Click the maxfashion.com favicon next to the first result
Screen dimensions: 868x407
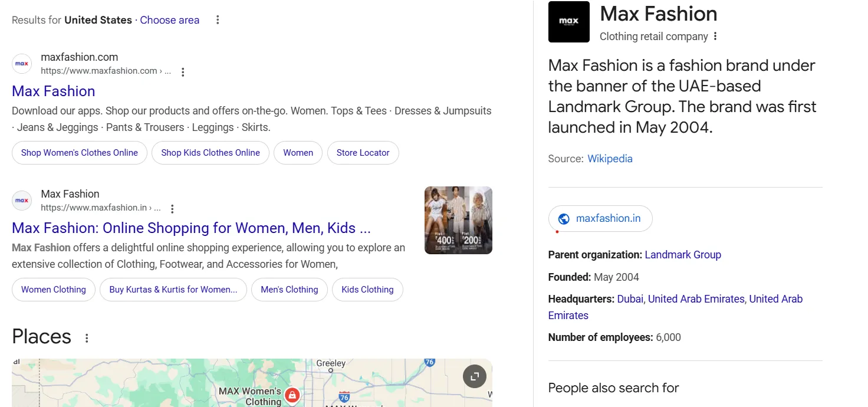point(21,63)
